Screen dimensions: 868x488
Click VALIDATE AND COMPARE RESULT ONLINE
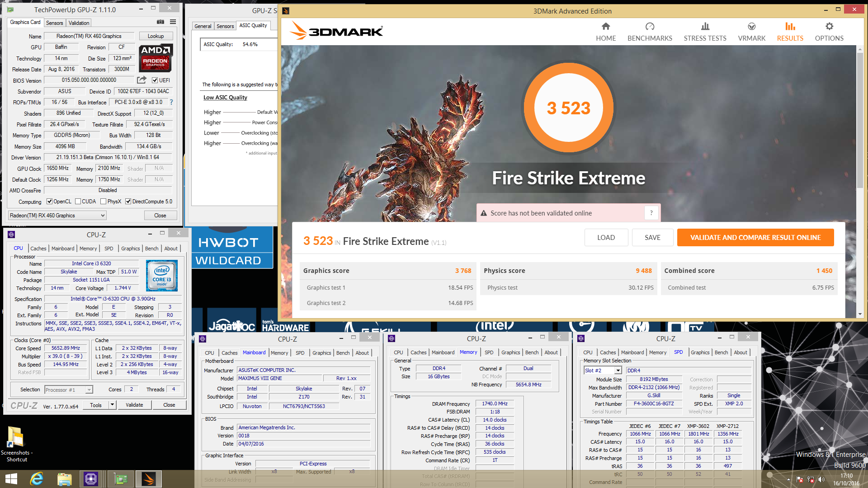(755, 238)
